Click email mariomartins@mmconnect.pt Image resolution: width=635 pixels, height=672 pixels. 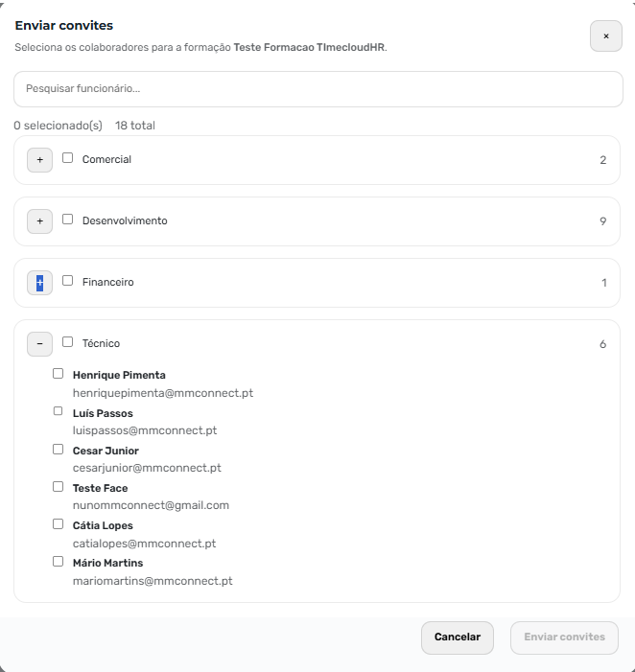153,581
